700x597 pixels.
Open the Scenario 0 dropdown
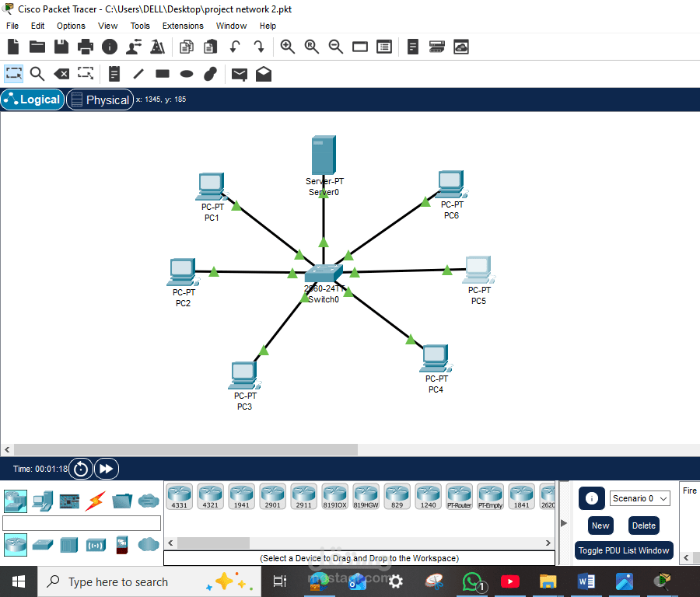[639, 497]
